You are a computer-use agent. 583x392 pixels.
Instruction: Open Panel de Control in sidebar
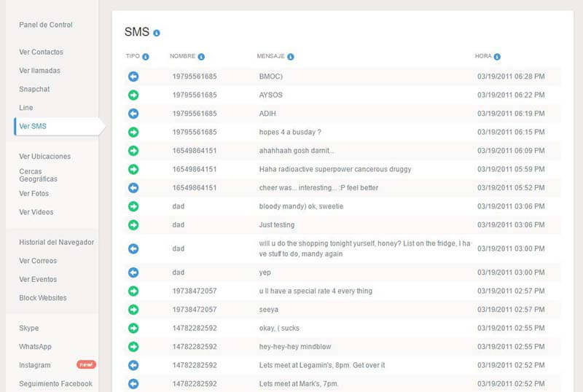click(x=46, y=25)
